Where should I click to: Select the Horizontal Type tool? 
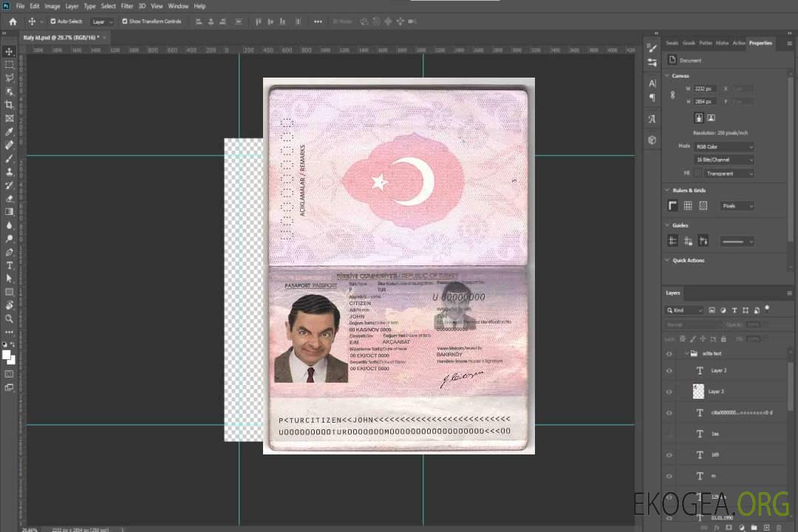coord(9,265)
